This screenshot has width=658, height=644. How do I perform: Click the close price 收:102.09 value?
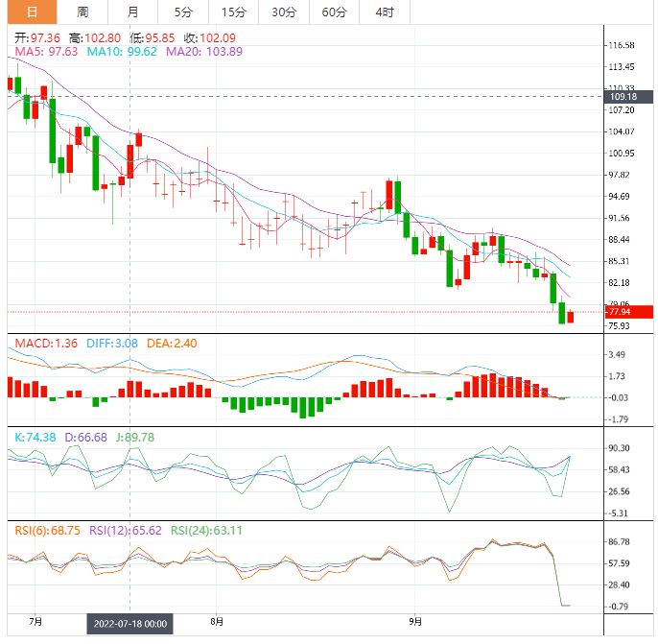tap(210, 38)
